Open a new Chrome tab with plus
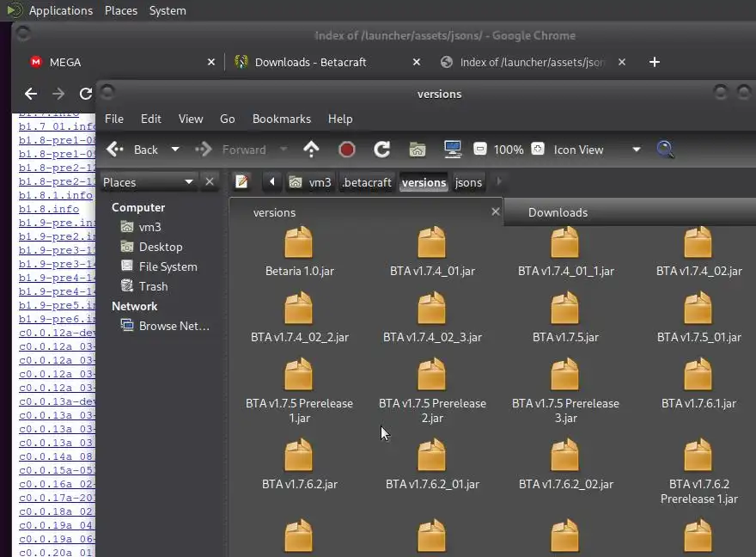This screenshot has height=557, width=756. [655, 62]
